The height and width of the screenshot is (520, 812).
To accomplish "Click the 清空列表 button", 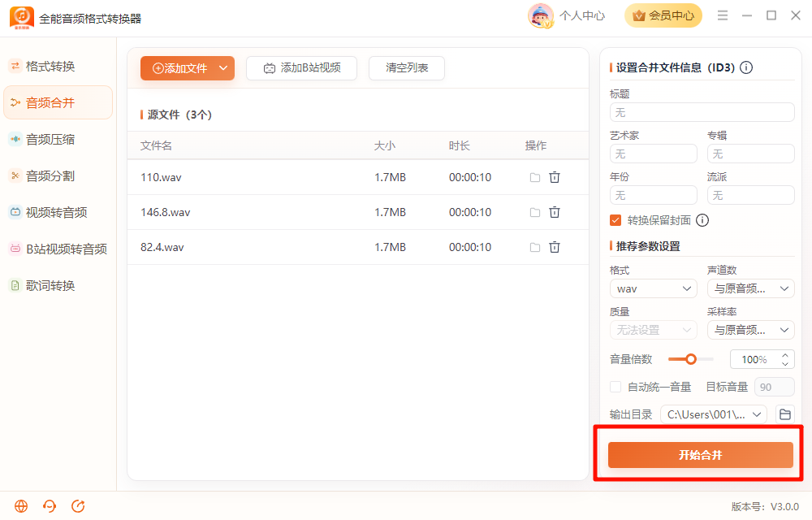I will pyautogui.click(x=407, y=68).
